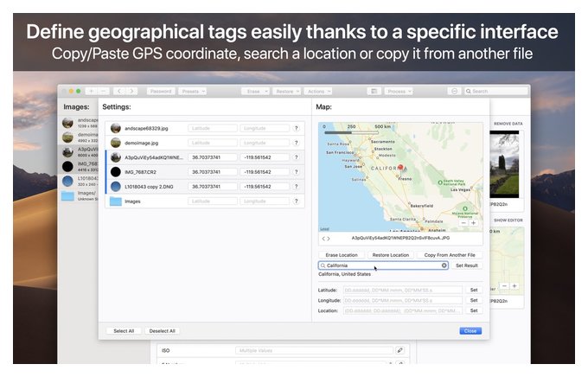Viewport: 588px width, 377px height.
Task: Click Set button next to Location
Action: [x=474, y=310]
